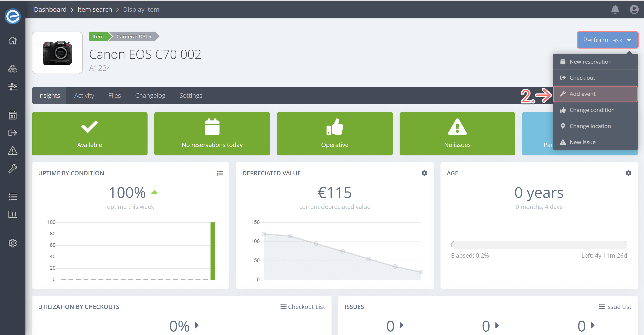Click last point on depreciation chart
This screenshot has height=335, width=644.
point(421,272)
